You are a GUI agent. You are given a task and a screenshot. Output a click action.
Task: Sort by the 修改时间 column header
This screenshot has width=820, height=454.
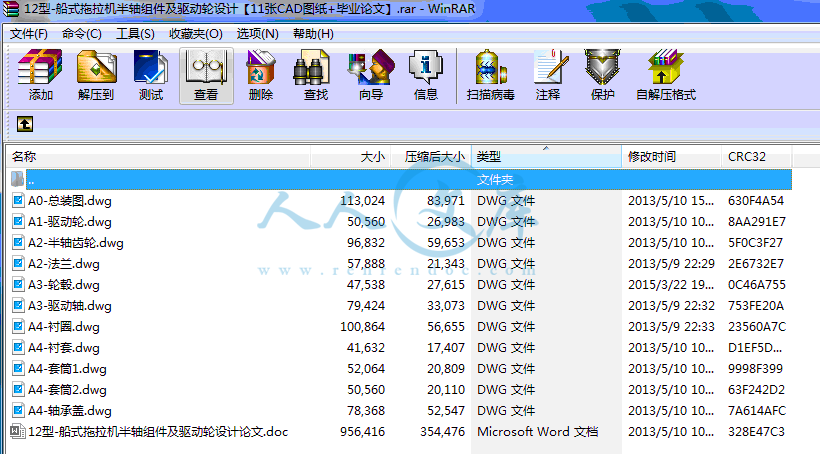point(671,156)
